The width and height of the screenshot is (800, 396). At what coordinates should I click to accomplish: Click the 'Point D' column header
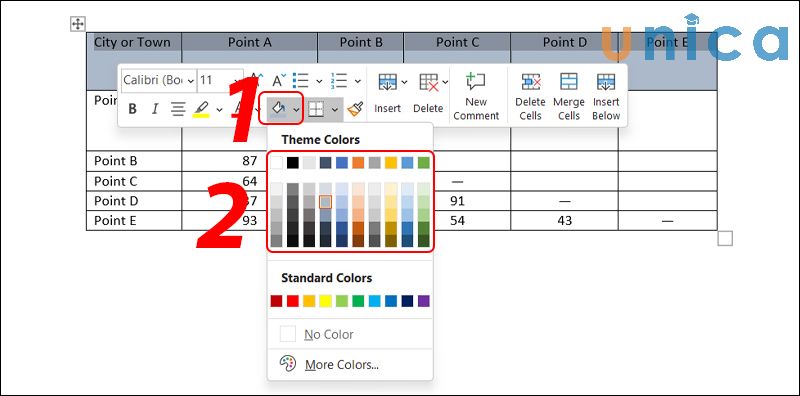[x=565, y=42]
